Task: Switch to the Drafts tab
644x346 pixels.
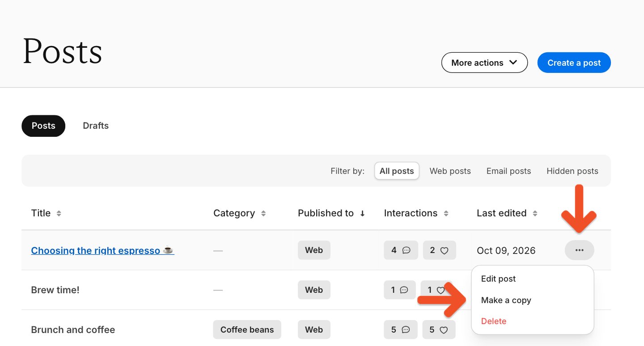Action: [96, 126]
